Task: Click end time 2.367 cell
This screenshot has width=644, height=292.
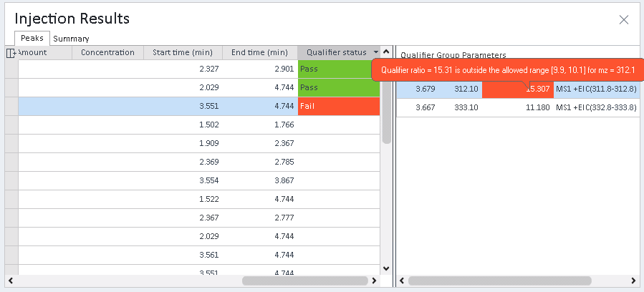Action: click(260, 144)
